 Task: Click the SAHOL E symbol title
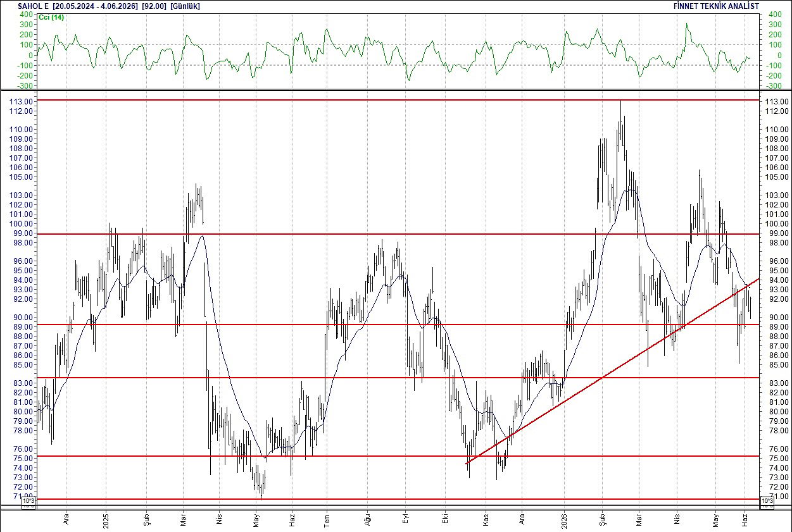[34, 5]
